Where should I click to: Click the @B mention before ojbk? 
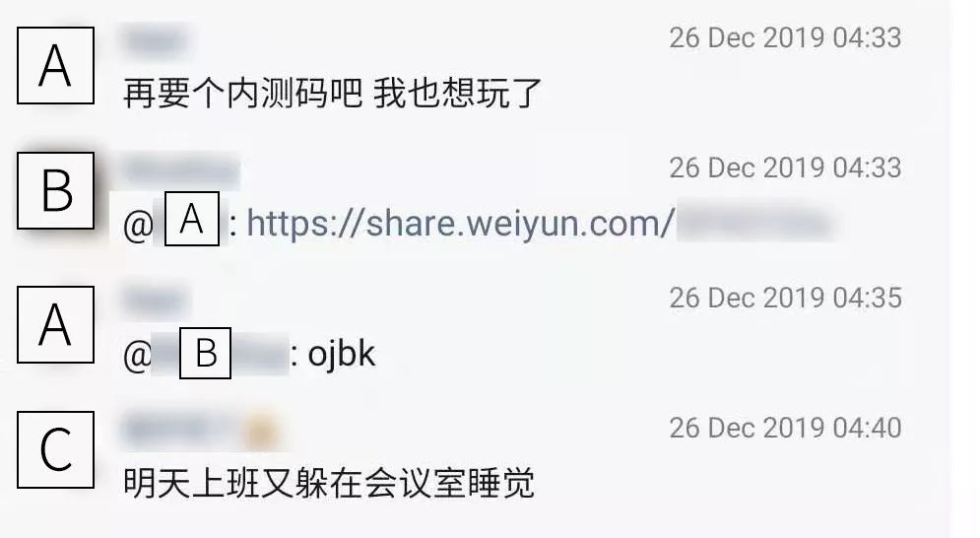coord(206,354)
